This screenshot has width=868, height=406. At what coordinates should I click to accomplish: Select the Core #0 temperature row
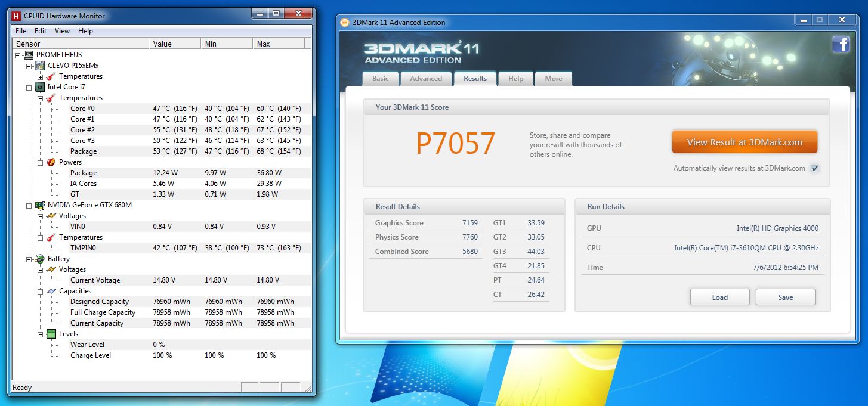click(162, 109)
